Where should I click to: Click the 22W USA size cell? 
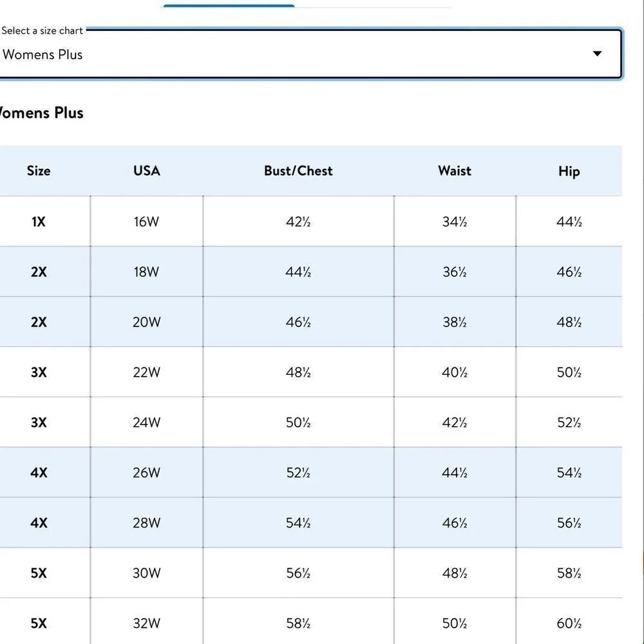(x=146, y=372)
